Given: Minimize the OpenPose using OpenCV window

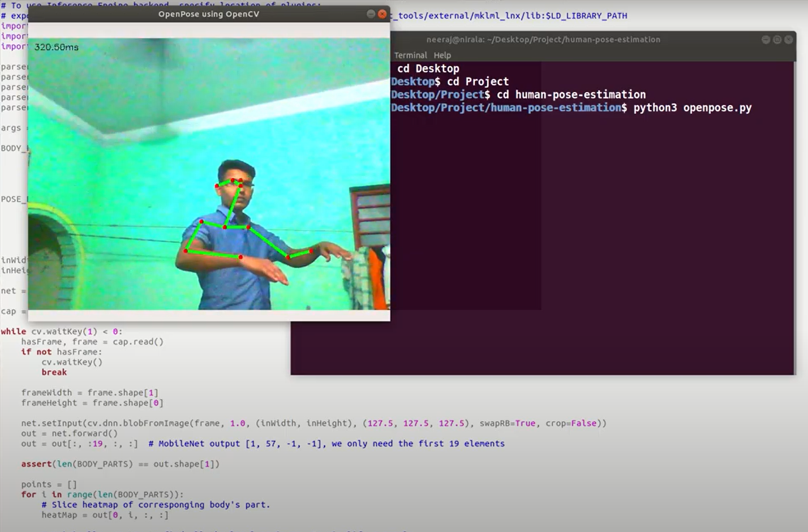Looking at the screenshot, I should tap(371, 14).
